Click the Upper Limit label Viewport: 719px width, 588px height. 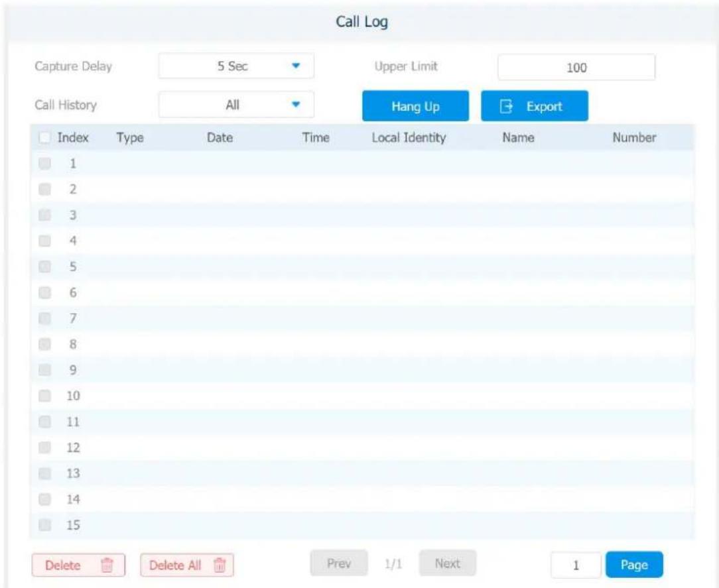(x=406, y=66)
